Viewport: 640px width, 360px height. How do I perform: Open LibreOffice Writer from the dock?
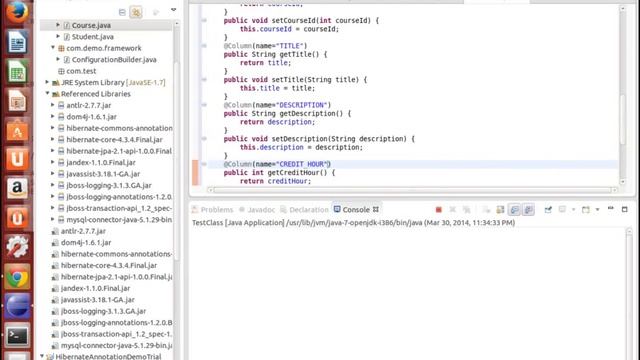(x=17, y=42)
